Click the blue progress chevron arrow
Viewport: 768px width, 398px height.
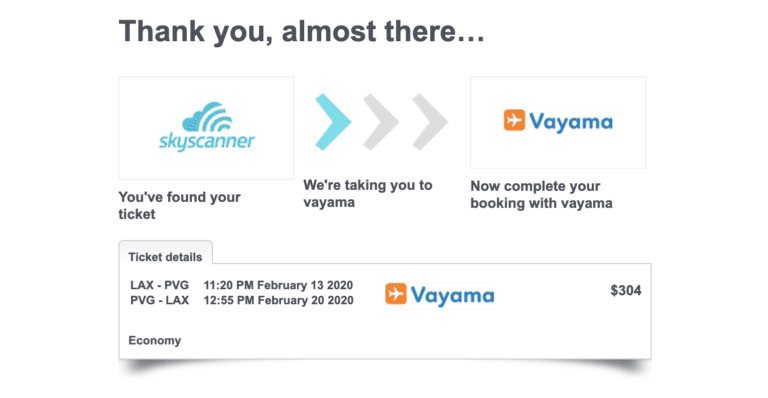[333, 122]
